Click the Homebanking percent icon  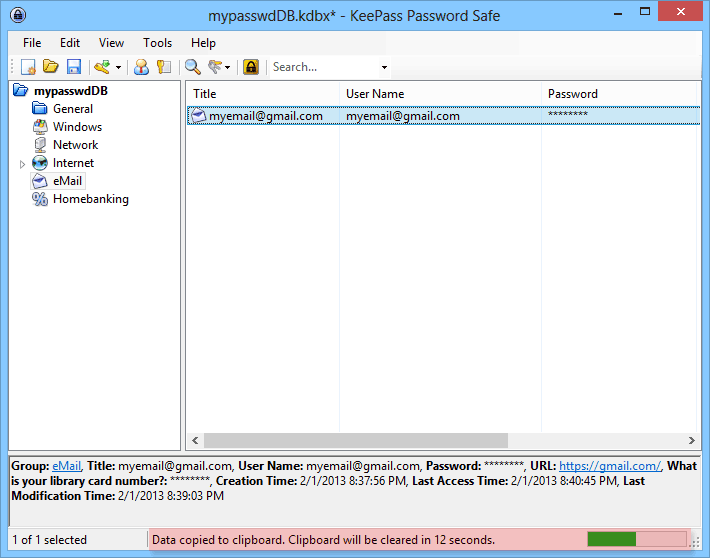pyautogui.click(x=40, y=199)
